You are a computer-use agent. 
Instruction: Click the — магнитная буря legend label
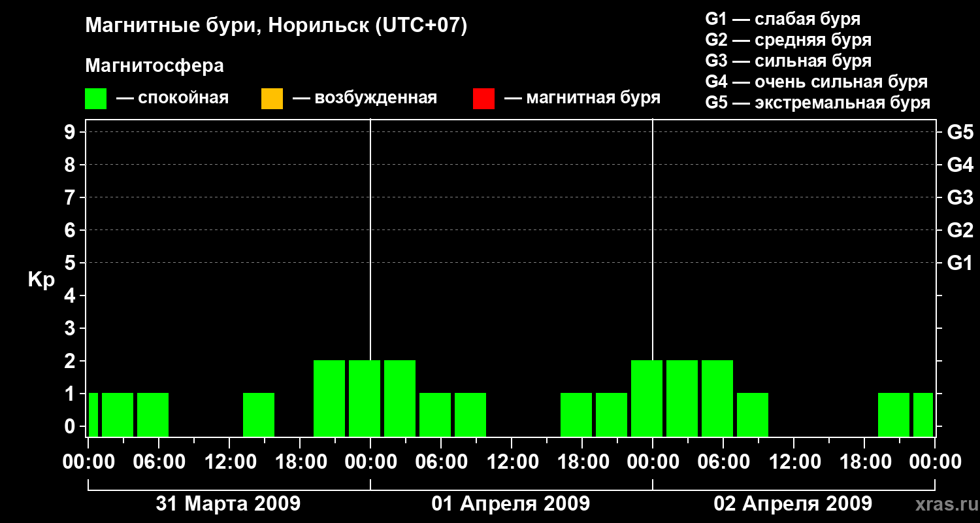click(583, 99)
